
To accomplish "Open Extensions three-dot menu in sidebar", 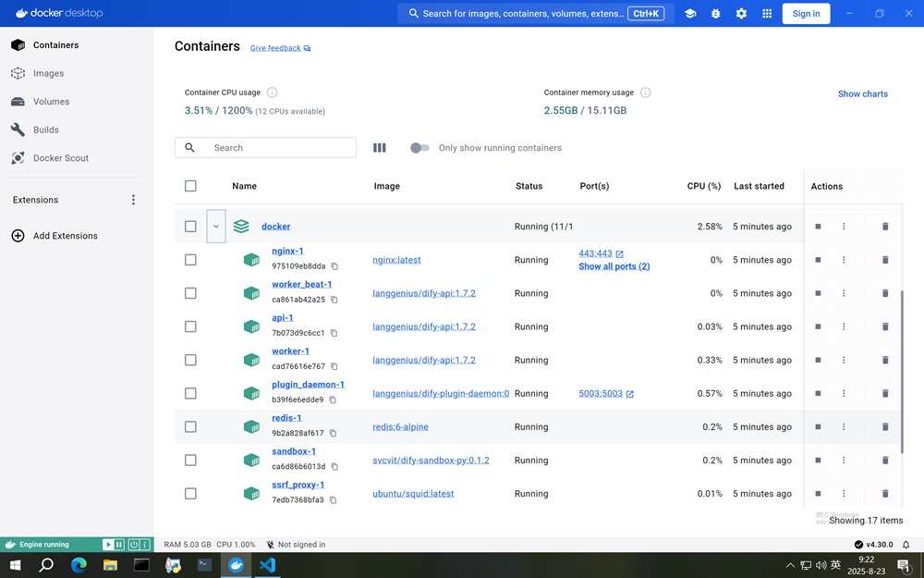I will click(x=133, y=200).
